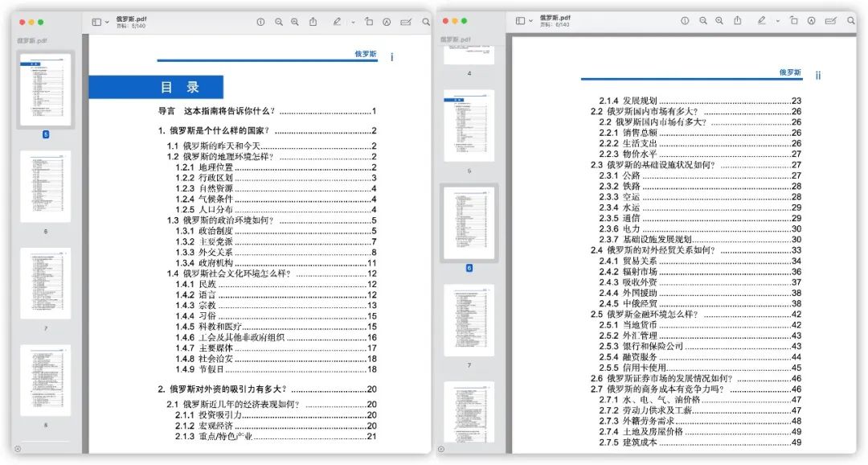The height and width of the screenshot is (465, 868).
Task: Show Markup toolbar in left window
Action: tap(387, 23)
